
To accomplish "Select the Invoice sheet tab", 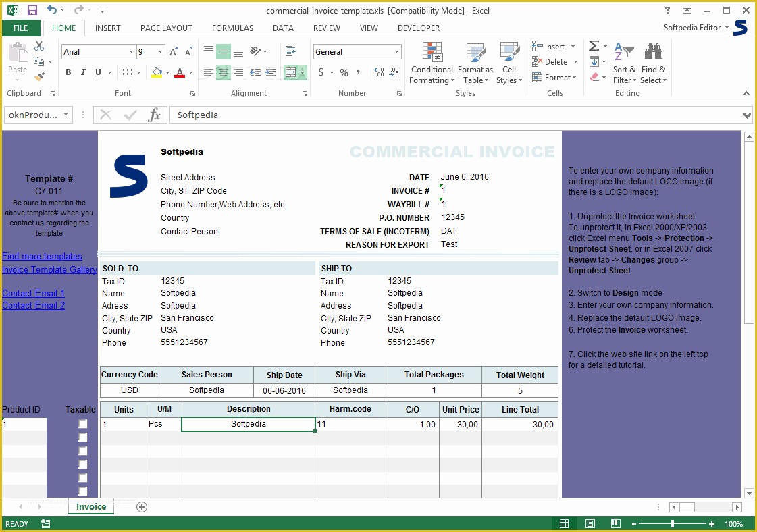I will pyautogui.click(x=90, y=506).
